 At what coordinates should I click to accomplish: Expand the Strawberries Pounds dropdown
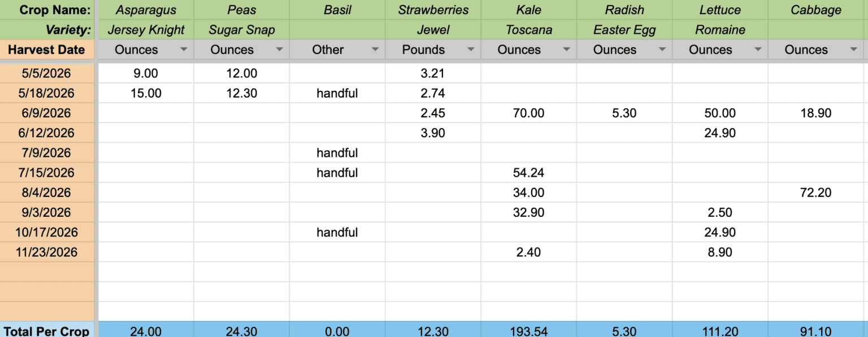click(471, 50)
